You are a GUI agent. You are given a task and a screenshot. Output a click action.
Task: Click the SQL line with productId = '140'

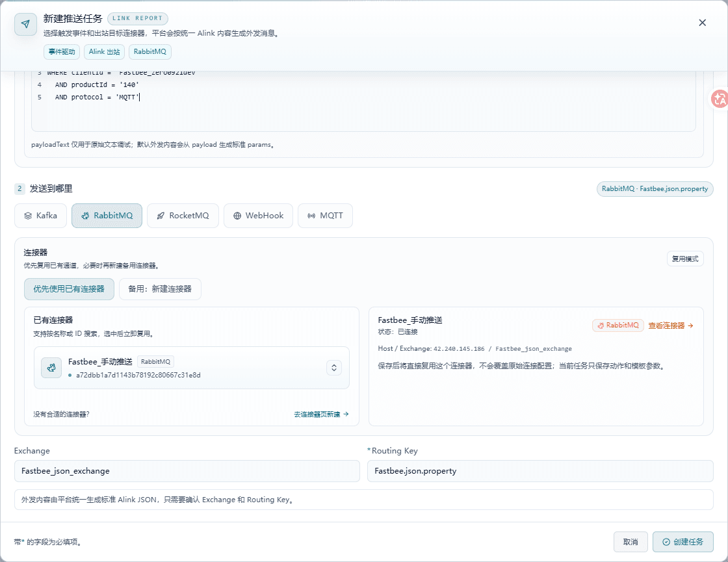pos(97,85)
